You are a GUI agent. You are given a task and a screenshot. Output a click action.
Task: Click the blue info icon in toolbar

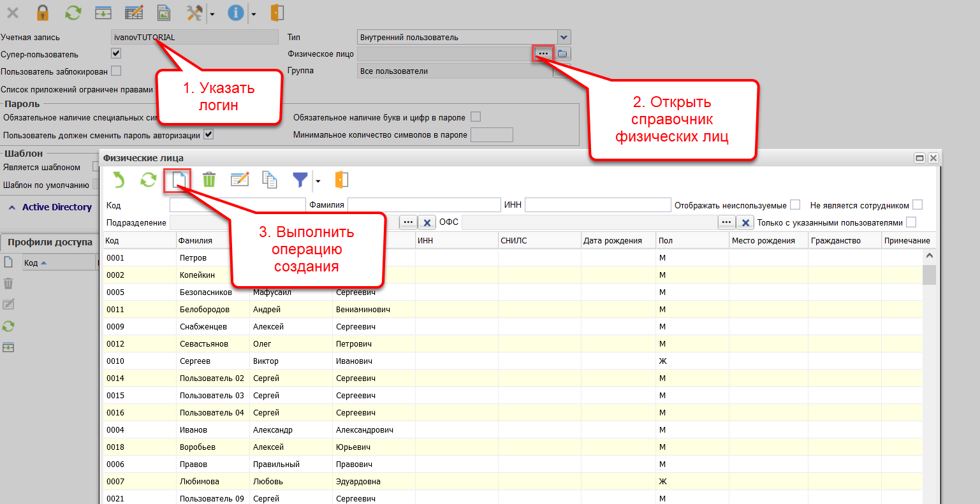(236, 12)
